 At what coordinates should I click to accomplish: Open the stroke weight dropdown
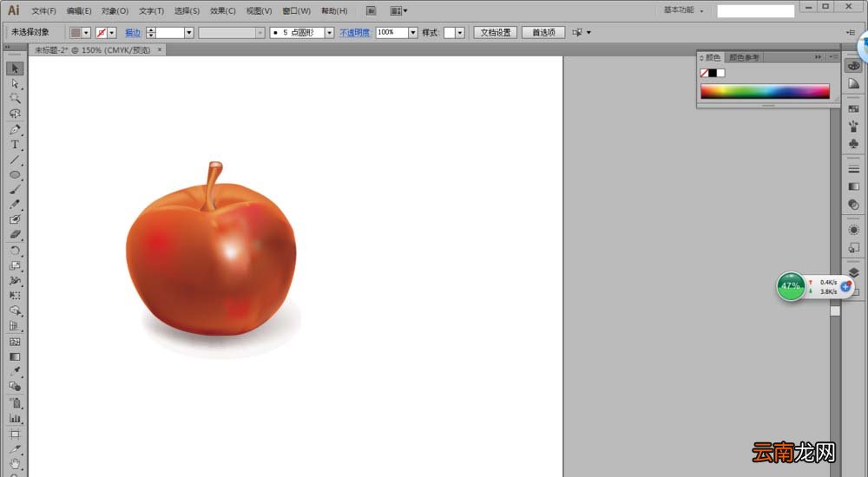188,33
